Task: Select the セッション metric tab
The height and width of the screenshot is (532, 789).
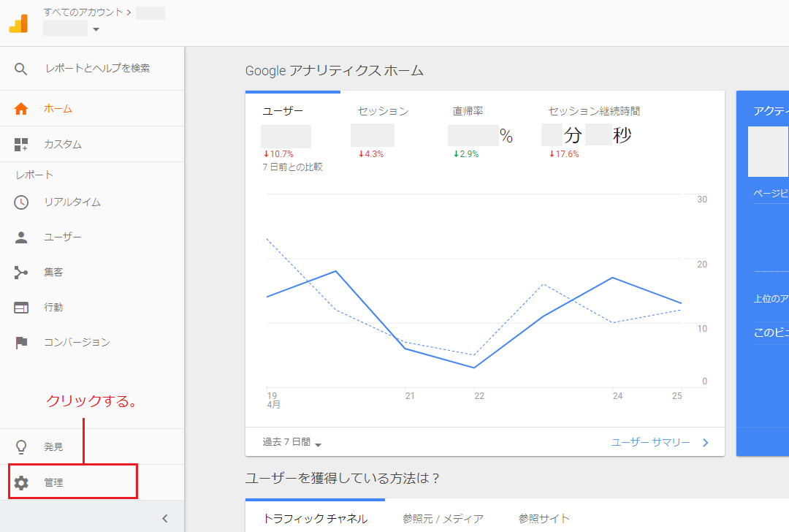Action: click(383, 111)
